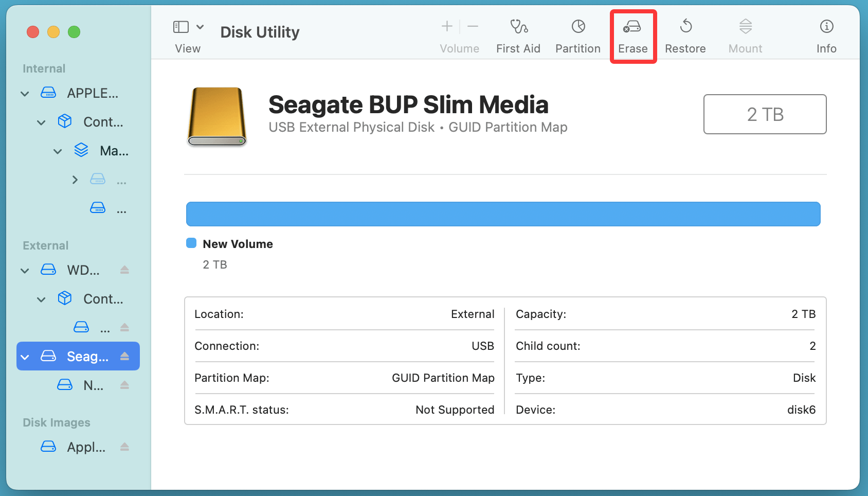Select the external Cont... container item

(x=102, y=299)
